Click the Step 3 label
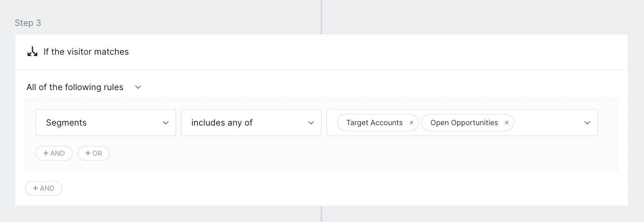Viewport: 644px width, 222px height. (x=28, y=23)
